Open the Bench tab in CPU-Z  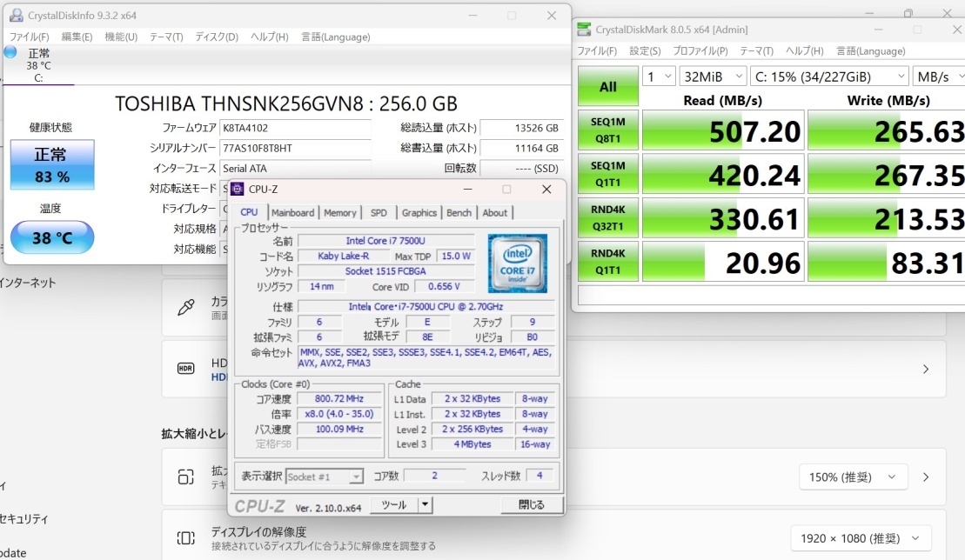[x=459, y=213]
